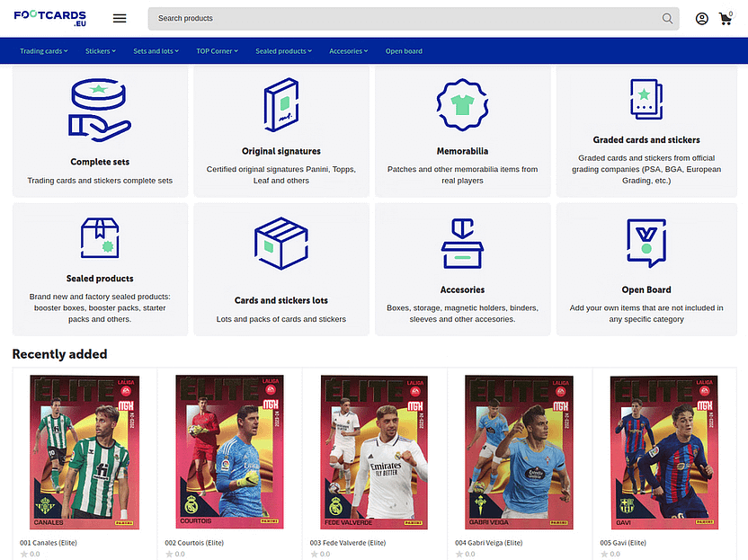Select Open board in navigation bar
Viewport: 748px width, 560px height.
pos(404,51)
